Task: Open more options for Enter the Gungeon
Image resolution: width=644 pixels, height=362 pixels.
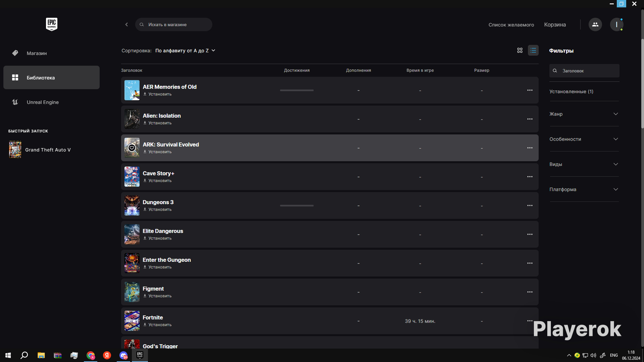Action: (x=530, y=263)
